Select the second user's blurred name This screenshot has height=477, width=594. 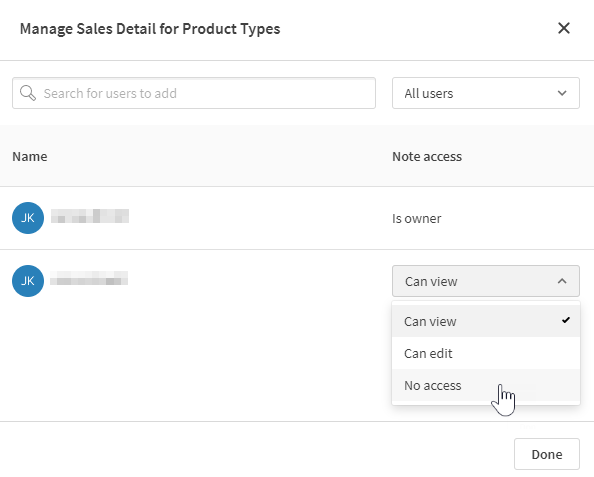pos(89,278)
